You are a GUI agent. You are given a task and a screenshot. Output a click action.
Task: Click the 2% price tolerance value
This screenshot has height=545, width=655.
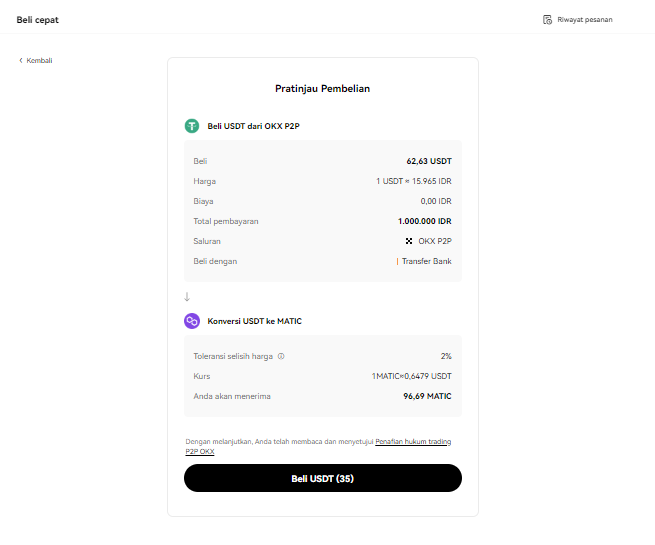[446, 356]
